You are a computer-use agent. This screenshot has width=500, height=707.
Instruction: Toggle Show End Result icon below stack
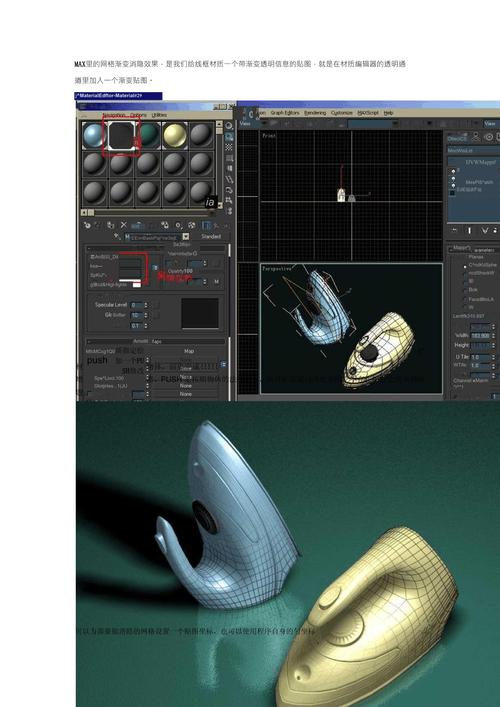click(469, 230)
